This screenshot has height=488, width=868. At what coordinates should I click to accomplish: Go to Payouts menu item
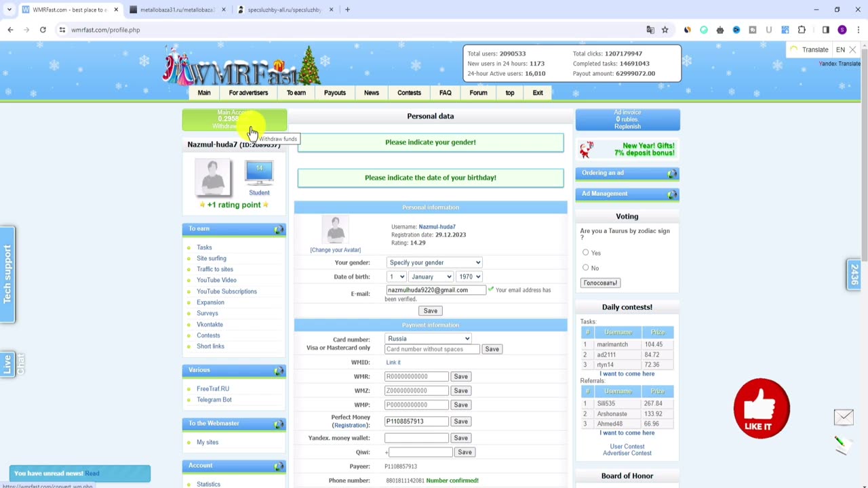(x=334, y=93)
